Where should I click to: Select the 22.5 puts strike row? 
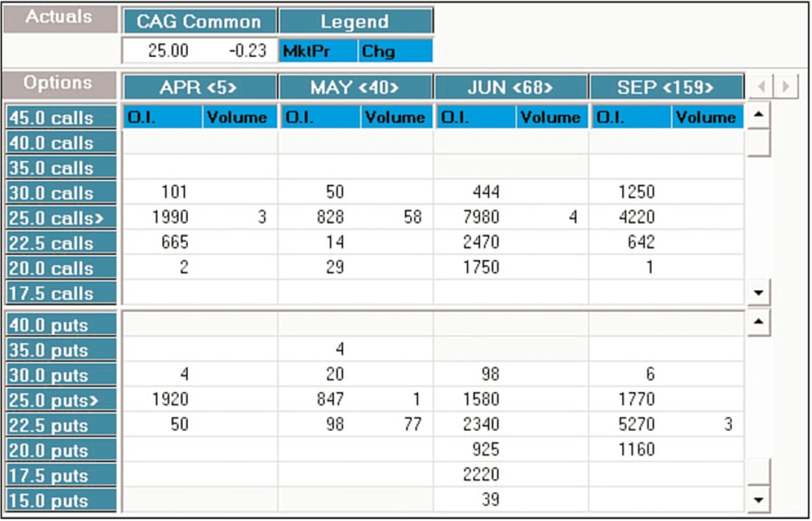61,425
